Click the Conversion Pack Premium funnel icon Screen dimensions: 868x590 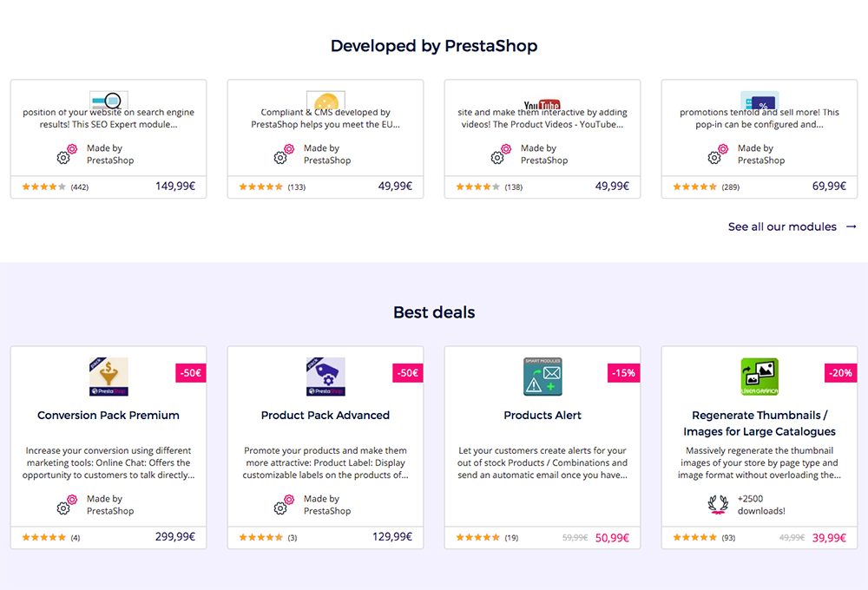pos(108,377)
